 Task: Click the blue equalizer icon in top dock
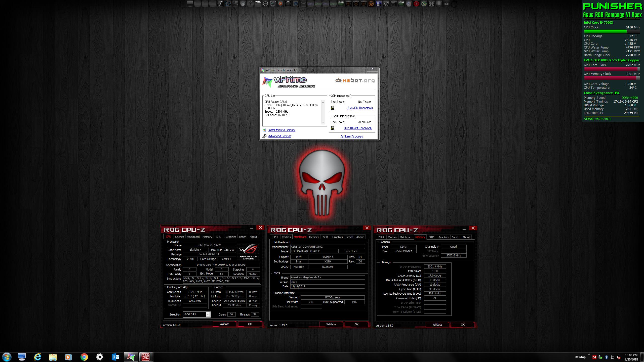(x=379, y=4)
